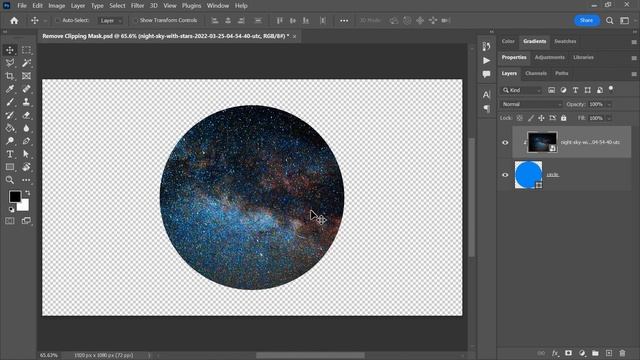Open the Tool Preset picker arrow
The image size is (640, 360).
pyautogui.click(x=45, y=20)
